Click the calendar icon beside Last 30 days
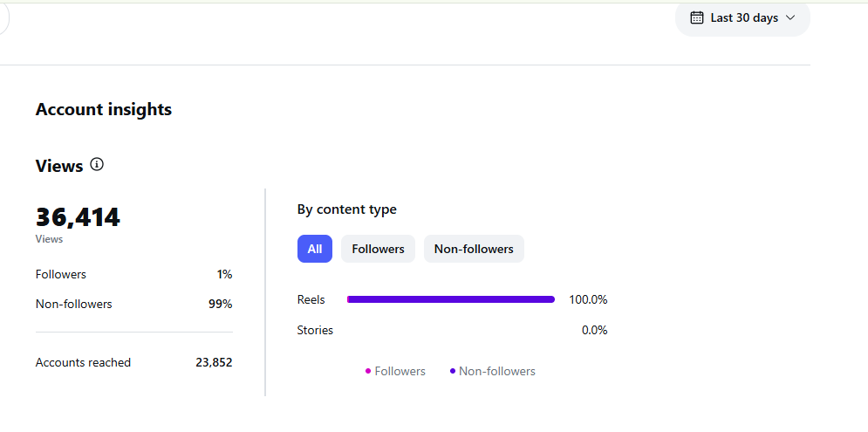Image resolution: width=868 pixels, height=432 pixels. 697,17
